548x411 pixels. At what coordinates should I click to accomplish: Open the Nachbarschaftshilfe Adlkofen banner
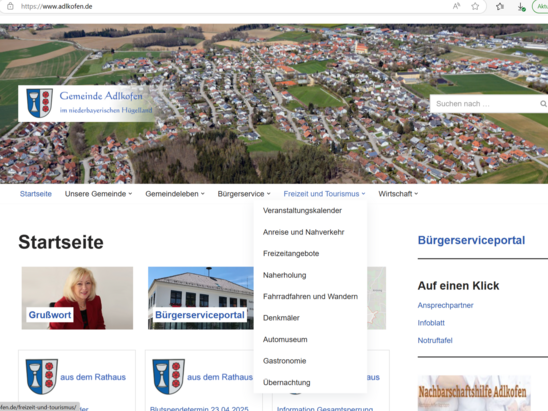pos(474,393)
